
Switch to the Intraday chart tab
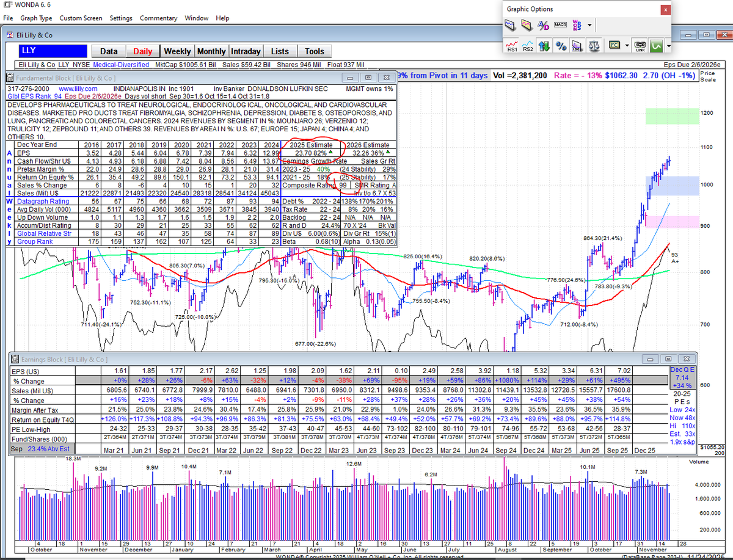246,51
